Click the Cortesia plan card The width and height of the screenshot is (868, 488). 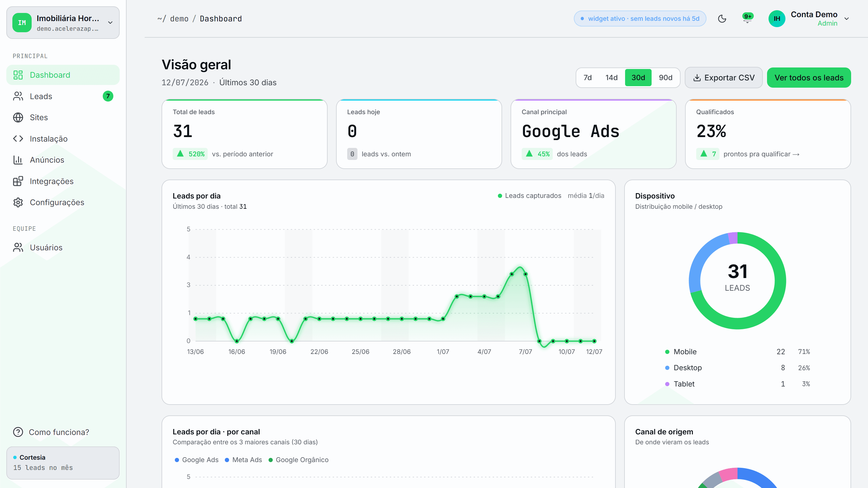[x=63, y=463]
